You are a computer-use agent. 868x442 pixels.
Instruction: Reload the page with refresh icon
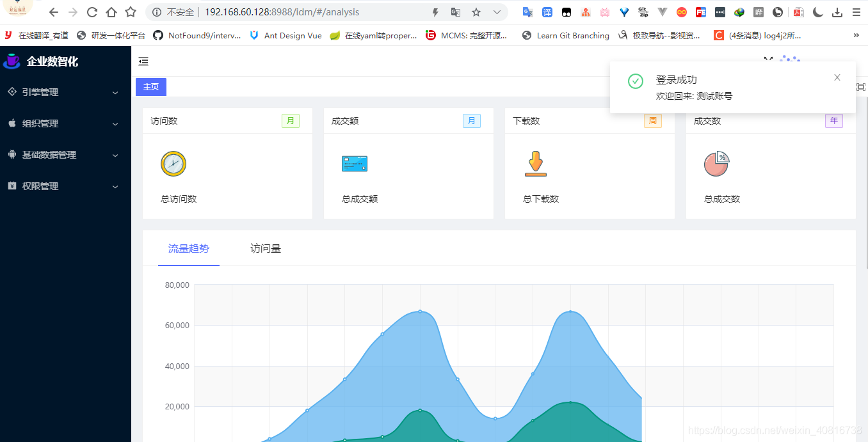92,12
